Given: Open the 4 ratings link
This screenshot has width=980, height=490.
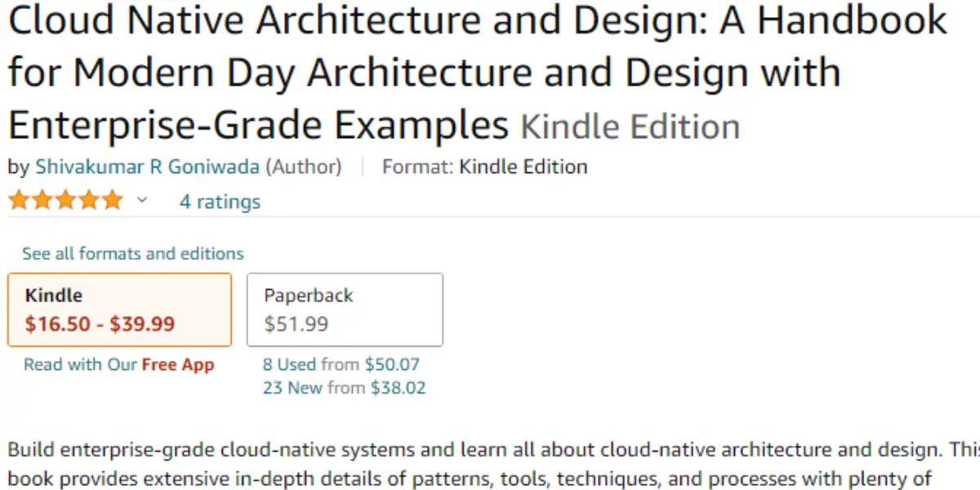Looking at the screenshot, I should tap(220, 202).
